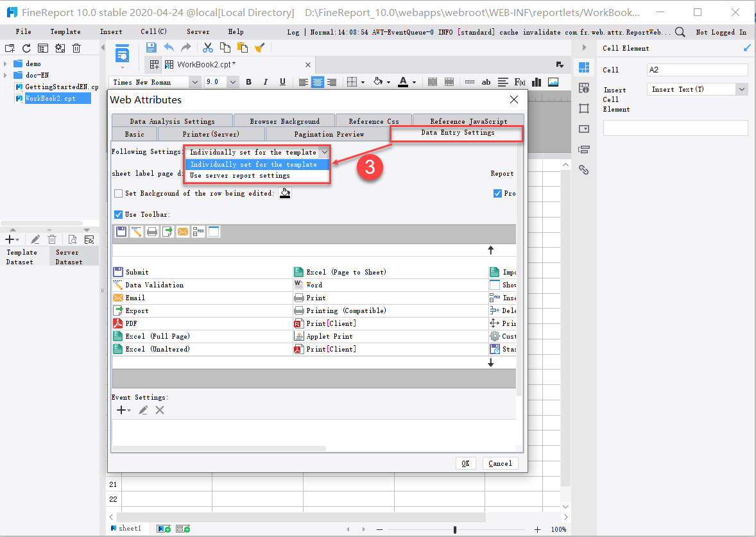Switch to Reference JavaScript tab
The image size is (756, 537).
468,121
